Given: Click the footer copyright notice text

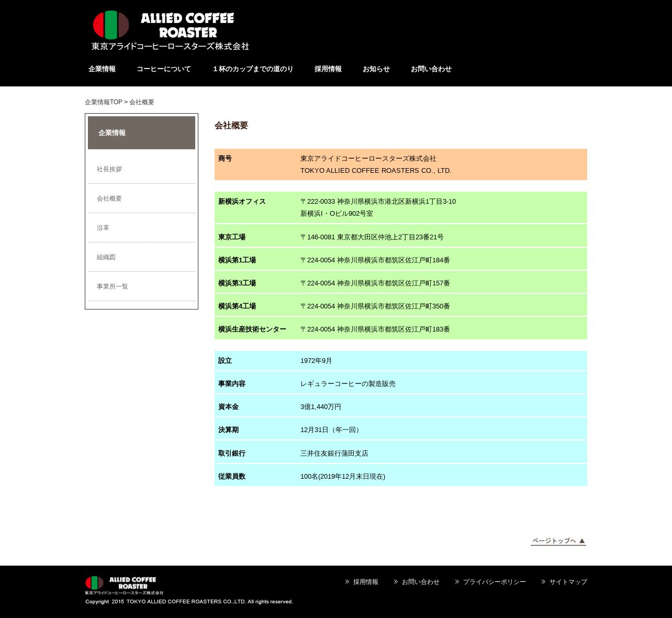Looking at the screenshot, I should pyautogui.click(x=189, y=602).
